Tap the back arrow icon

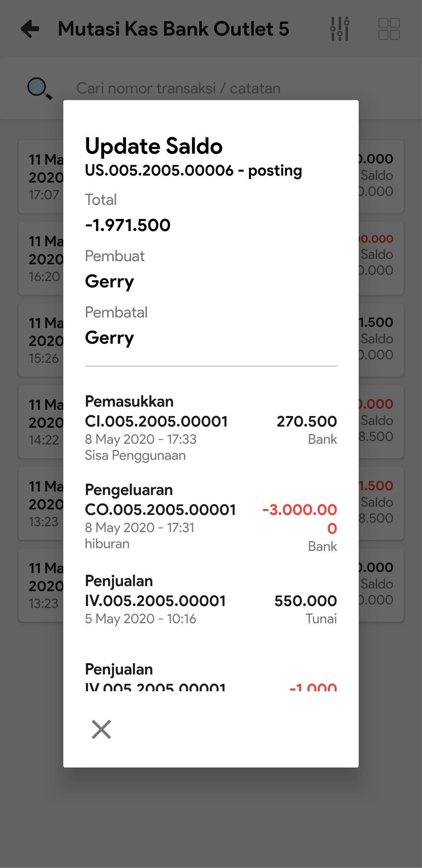(x=30, y=29)
